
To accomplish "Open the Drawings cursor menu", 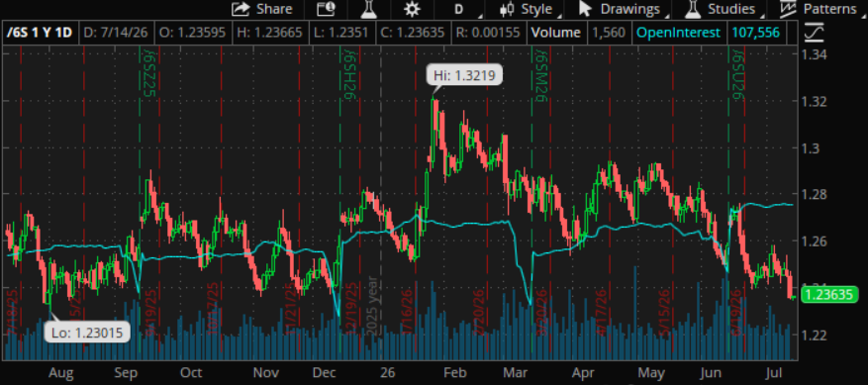I will click(619, 9).
